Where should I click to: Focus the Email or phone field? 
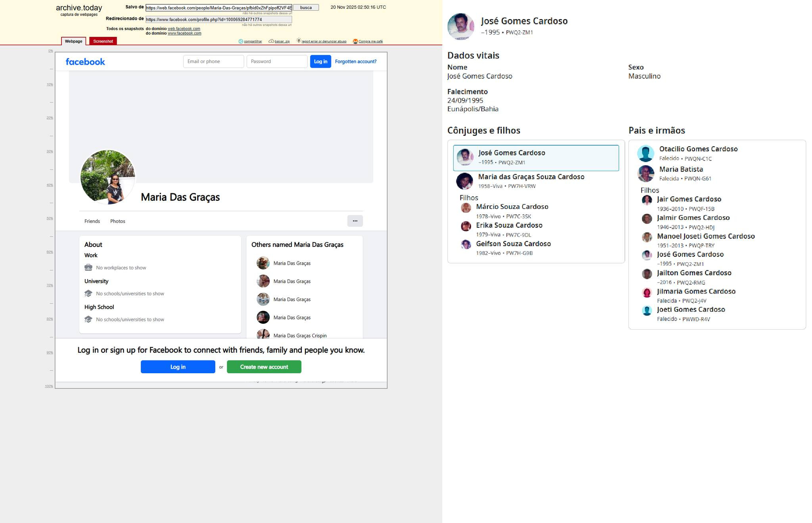(213, 61)
